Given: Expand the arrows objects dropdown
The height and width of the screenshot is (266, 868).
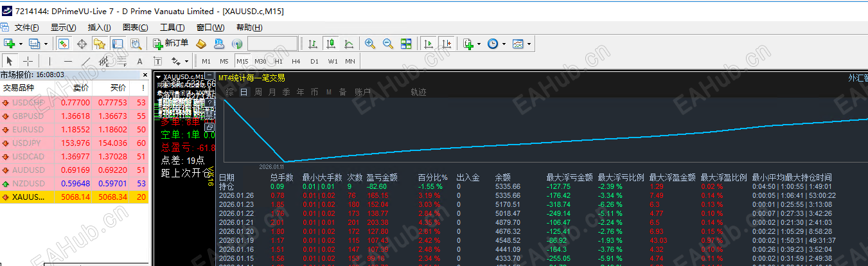Looking at the screenshot, I should click(x=186, y=61).
